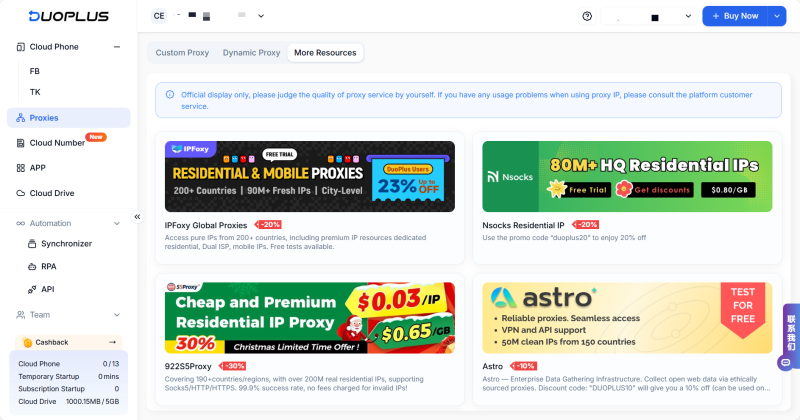Select the TK cloud phone group

point(35,92)
